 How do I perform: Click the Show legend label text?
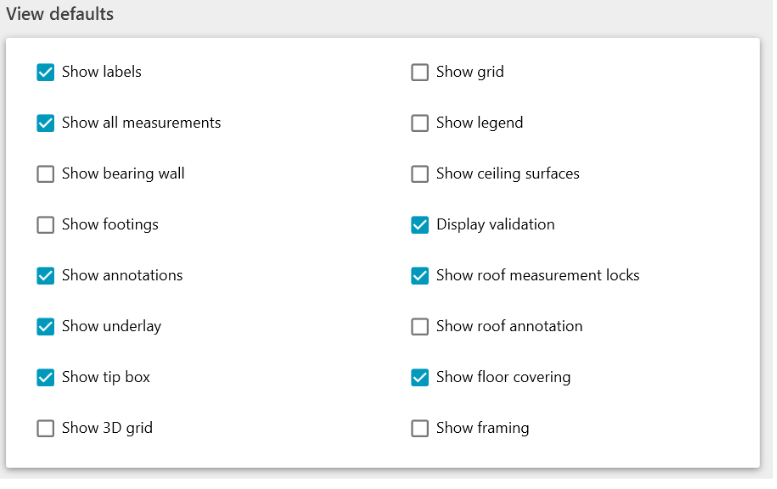coord(479,122)
